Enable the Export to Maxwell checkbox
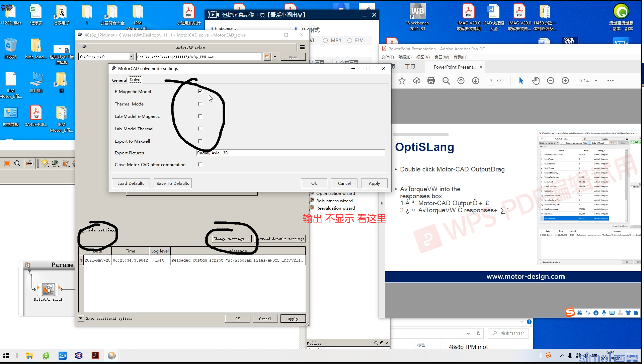This screenshot has height=364, width=644. [x=200, y=141]
